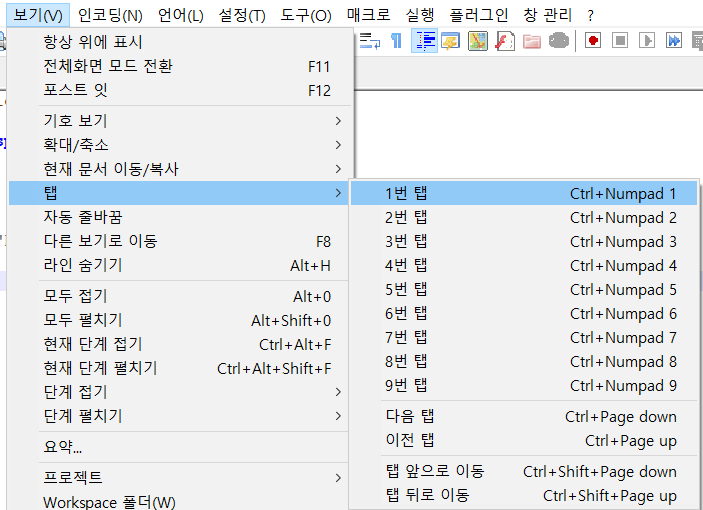The height and width of the screenshot is (510, 703).
Task: Open the document map toolbar icon
Action: 477,41
